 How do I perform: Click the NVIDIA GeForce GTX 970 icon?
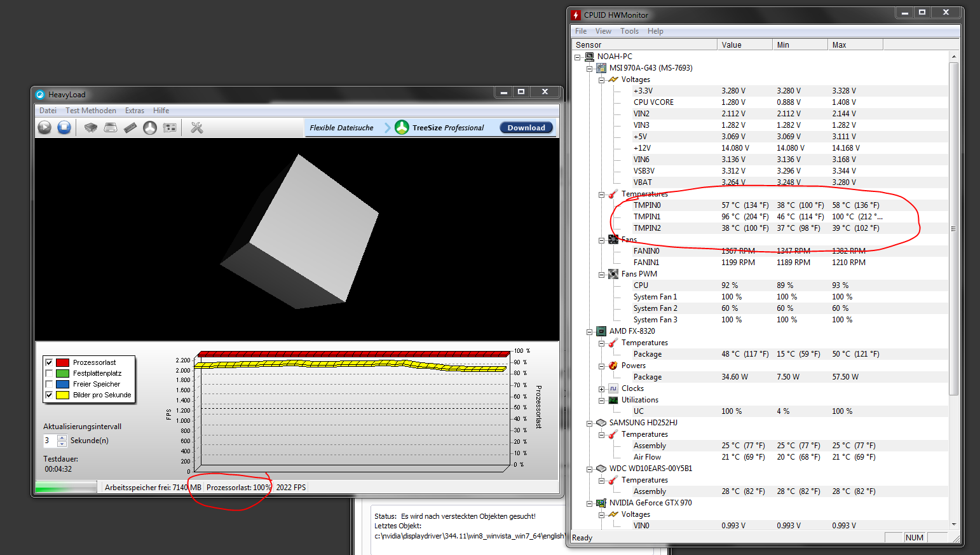point(601,503)
